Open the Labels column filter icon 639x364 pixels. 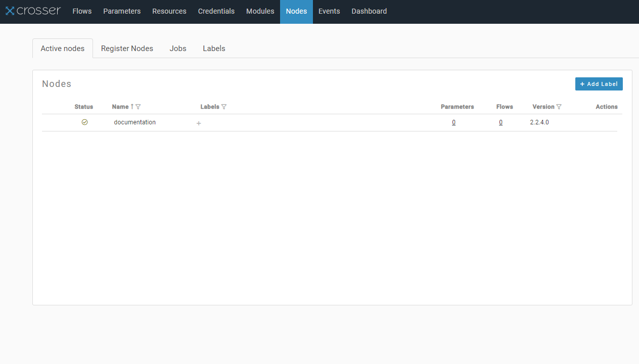pyautogui.click(x=224, y=107)
